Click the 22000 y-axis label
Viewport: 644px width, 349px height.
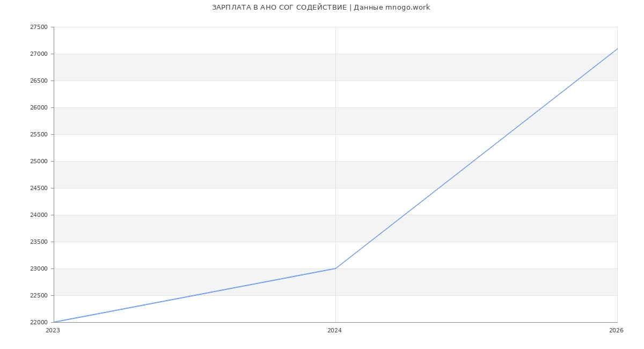[39, 322]
